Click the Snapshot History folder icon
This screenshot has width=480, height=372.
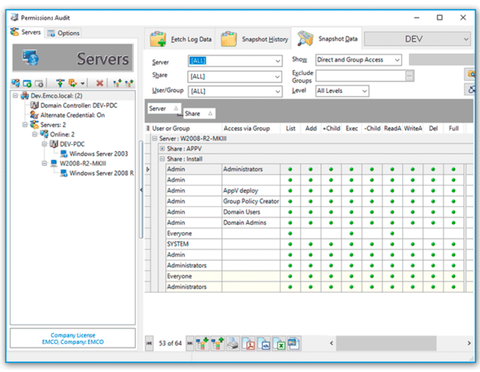tap(229, 39)
